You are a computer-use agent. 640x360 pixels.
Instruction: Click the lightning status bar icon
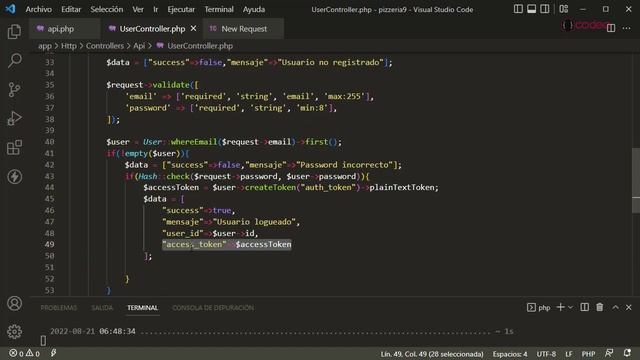tap(53, 353)
